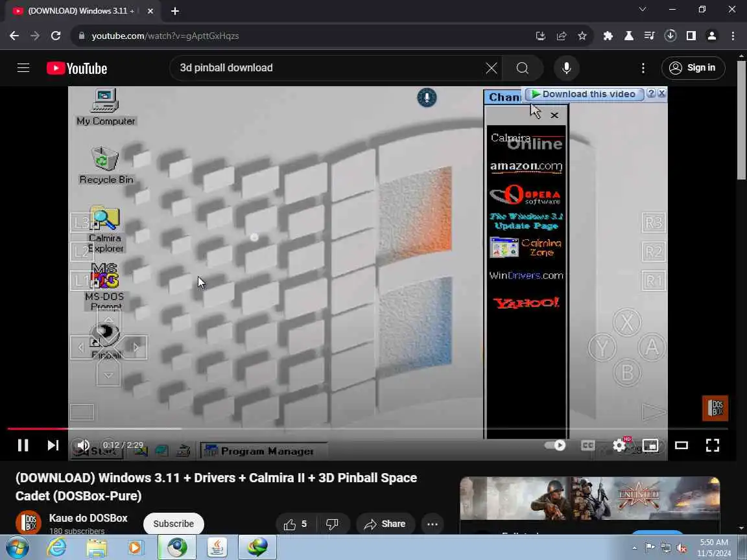
Task: Go to YouTube home via logo
Action: coord(77,68)
